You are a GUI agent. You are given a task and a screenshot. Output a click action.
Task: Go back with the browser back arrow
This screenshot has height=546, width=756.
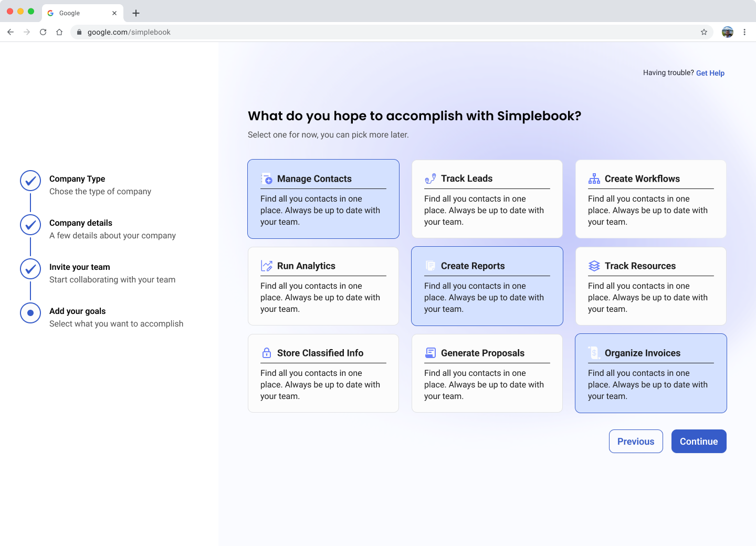(10, 32)
